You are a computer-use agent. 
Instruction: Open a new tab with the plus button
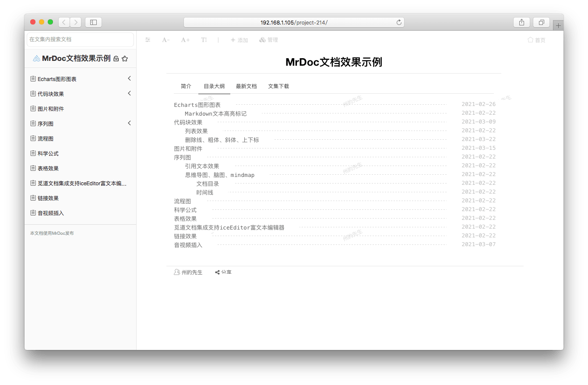pyautogui.click(x=558, y=26)
